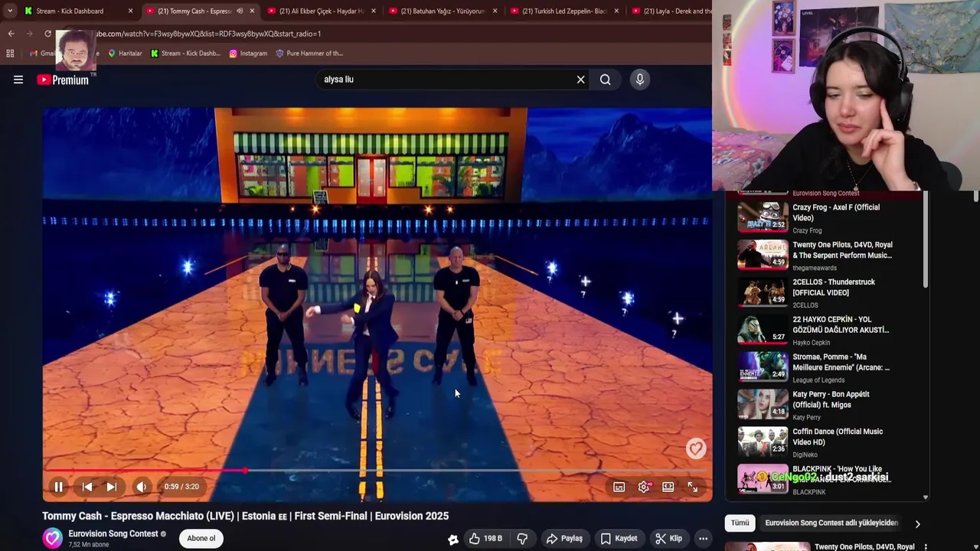Like the video (198 B)
Image resolution: width=980 pixels, height=551 pixels.
(485, 538)
